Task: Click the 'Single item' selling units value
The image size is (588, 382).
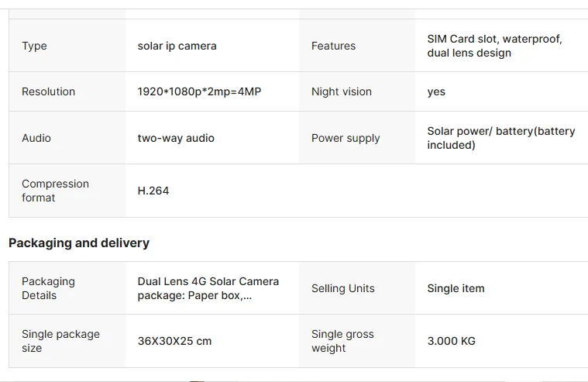Action: click(x=456, y=288)
